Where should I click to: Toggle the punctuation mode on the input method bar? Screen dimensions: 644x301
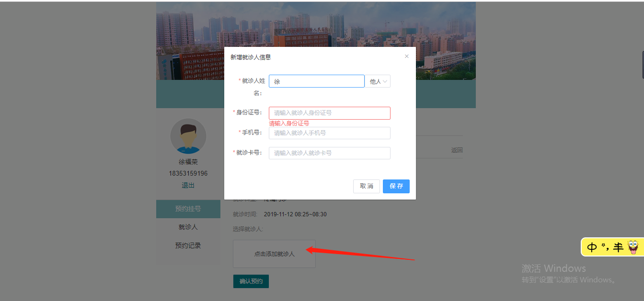pyautogui.click(x=606, y=247)
